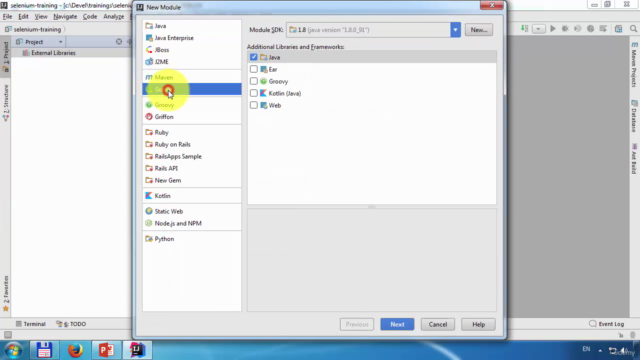Click the Cancel button
This screenshot has height=360, width=640.
[x=438, y=324]
